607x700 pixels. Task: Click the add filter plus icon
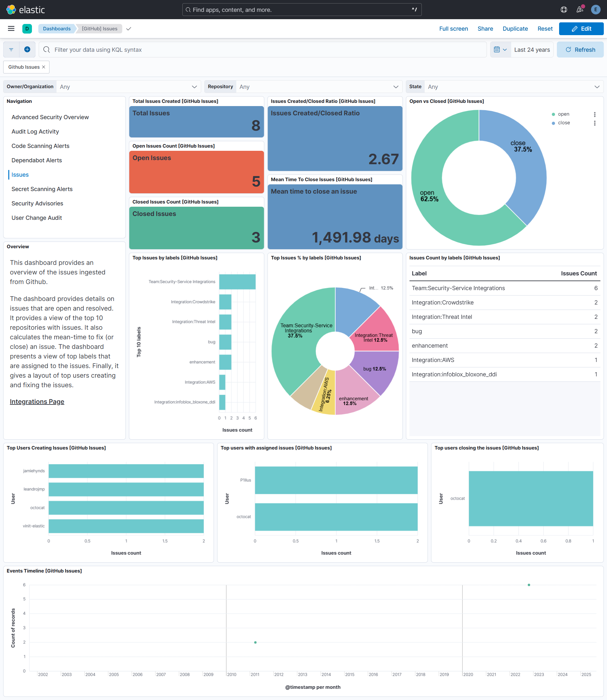[27, 50]
